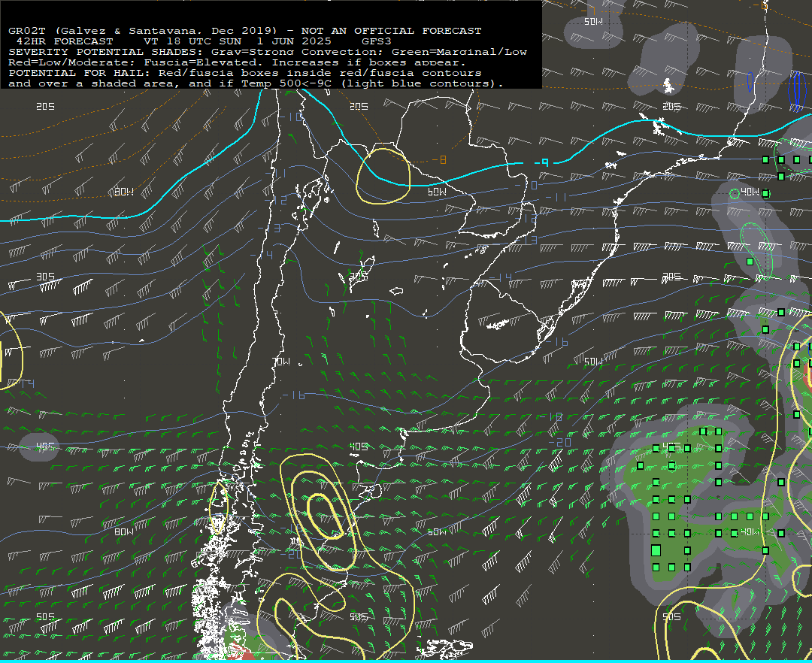Click the 'GFS3' model label
The height and width of the screenshot is (663, 812).
pyautogui.click(x=377, y=41)
